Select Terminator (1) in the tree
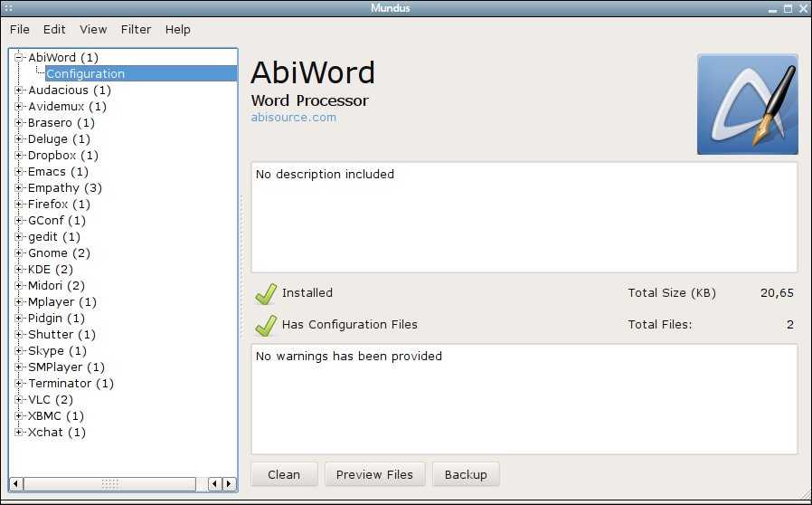This screenshot has width=812, height=505. (x=71, y=383)
